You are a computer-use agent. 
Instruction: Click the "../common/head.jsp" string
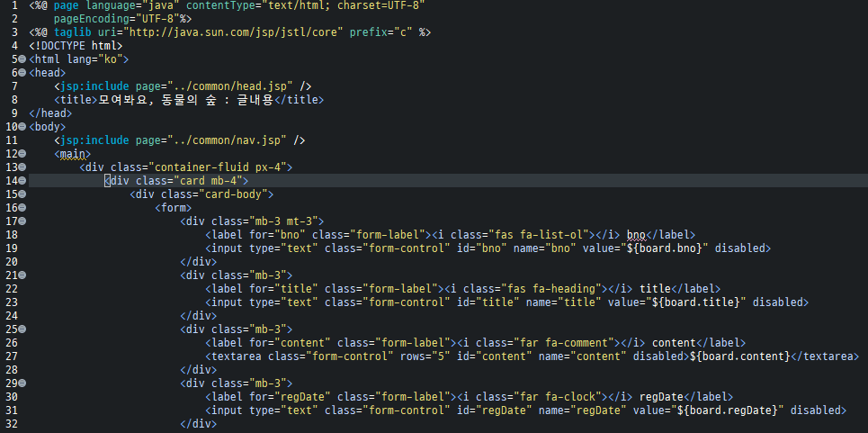click(x=231, y=86)
